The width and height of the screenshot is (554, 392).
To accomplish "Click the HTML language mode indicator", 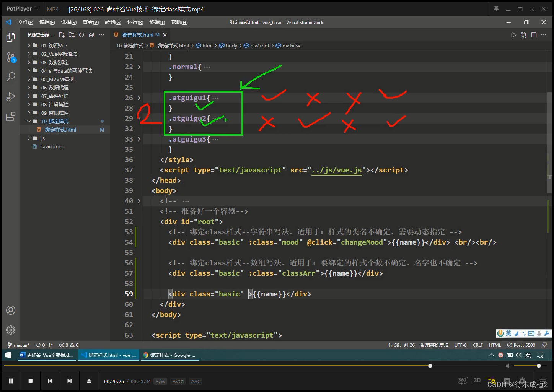I will (495, 345).
